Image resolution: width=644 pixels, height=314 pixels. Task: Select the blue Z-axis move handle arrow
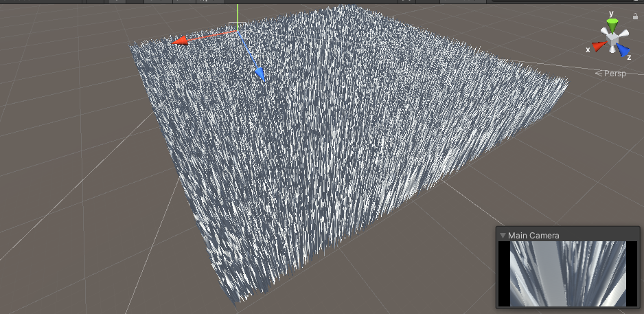coord(260,74)
